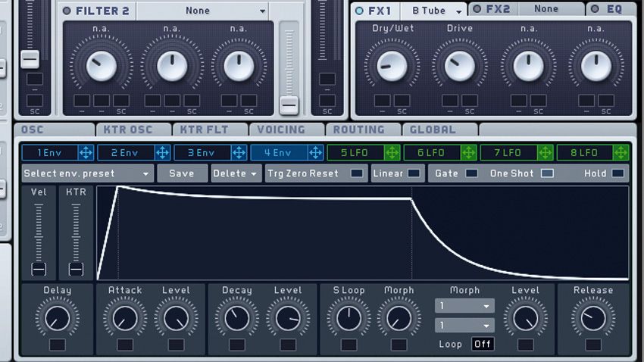This screenshot has height=362, width=644.
Task: Open the Filter 2 type dropdown showing None
Action: [x=202, y=11]
